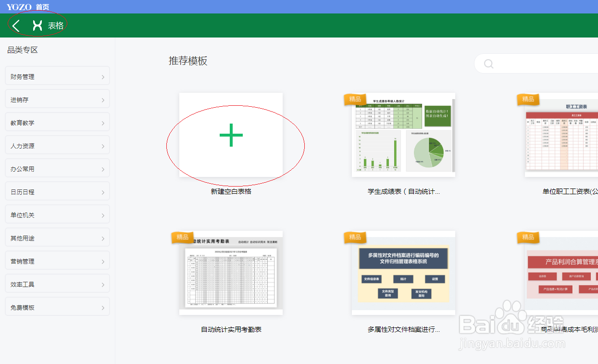Expand 日历日程 chevron arrow
This screenshot has width=598, height=364.
(x=103, y=192)
